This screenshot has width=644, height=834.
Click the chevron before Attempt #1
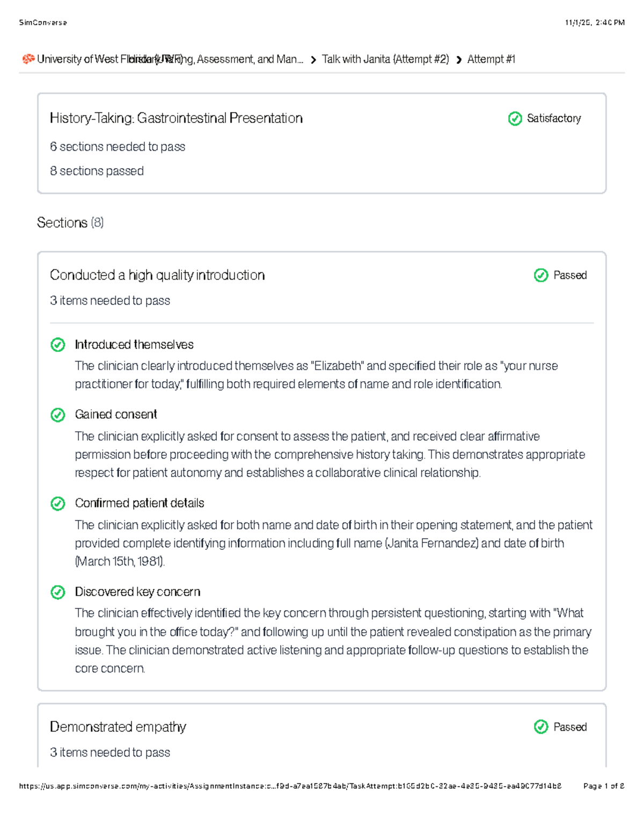459,60
